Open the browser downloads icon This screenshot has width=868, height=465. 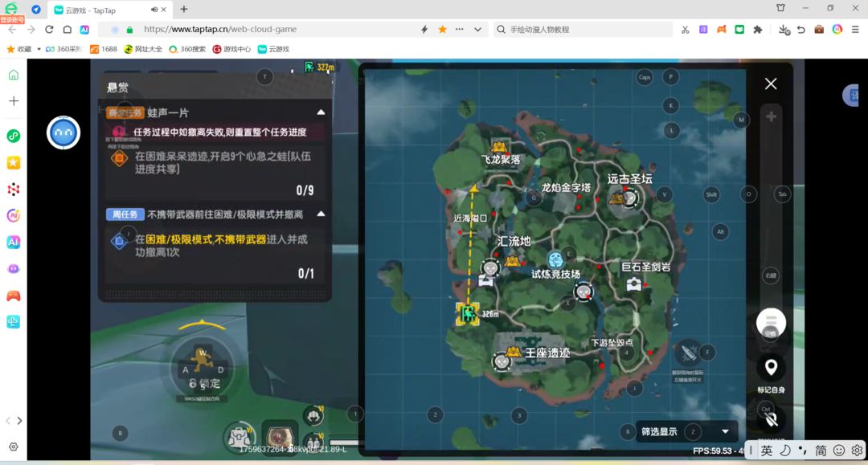click(784, 29)
